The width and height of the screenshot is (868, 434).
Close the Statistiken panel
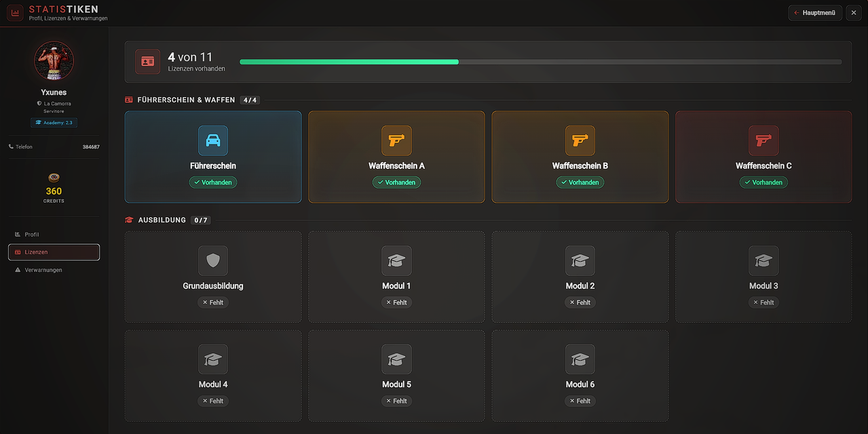point(854,13)
